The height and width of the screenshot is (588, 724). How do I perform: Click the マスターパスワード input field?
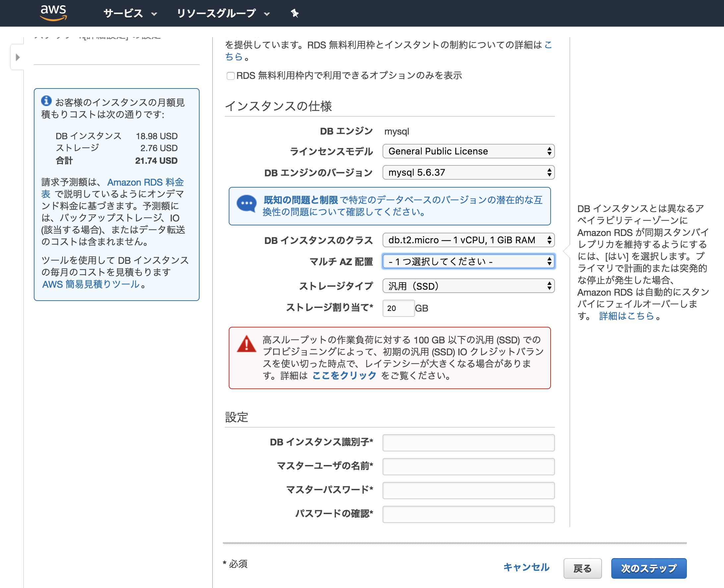pyautogui.click(x=468, y=490)
